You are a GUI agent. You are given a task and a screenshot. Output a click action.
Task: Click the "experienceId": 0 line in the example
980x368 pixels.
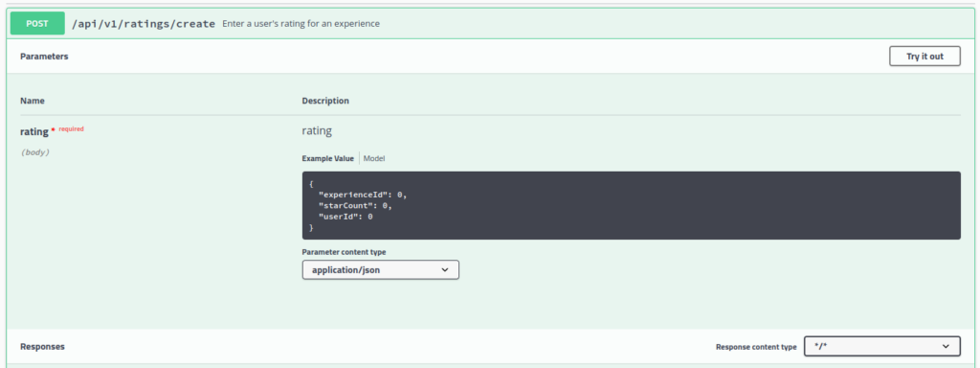point(363,195)
